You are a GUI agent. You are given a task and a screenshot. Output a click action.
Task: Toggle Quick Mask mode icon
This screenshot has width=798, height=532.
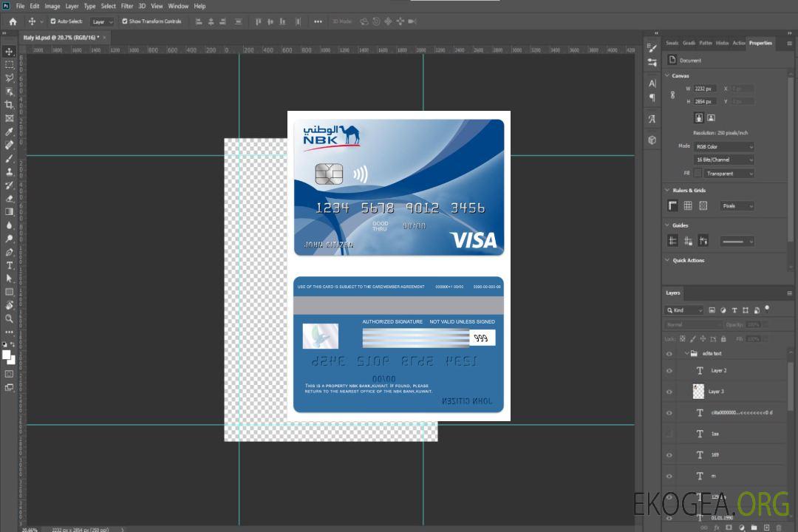(9, 374)
